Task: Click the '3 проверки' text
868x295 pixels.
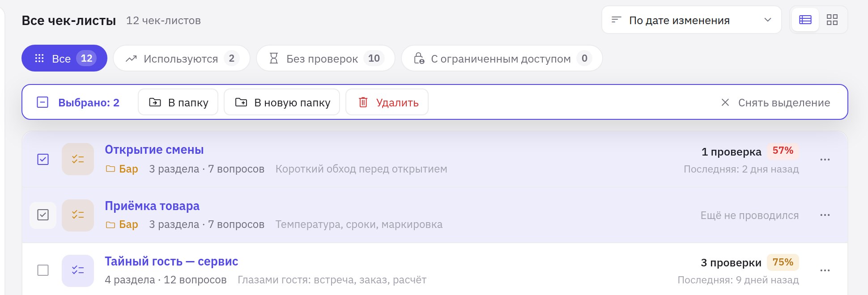Action: click(x=731, y=263)
